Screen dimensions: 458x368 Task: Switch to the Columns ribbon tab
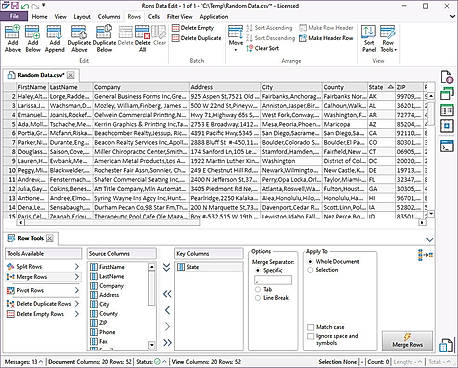(x=109, y=17)
